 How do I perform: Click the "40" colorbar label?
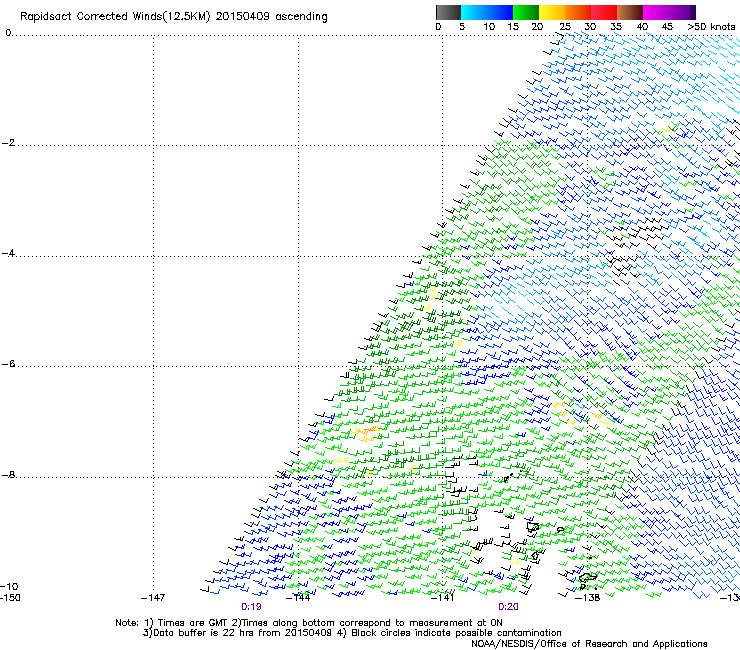(642, 27)
